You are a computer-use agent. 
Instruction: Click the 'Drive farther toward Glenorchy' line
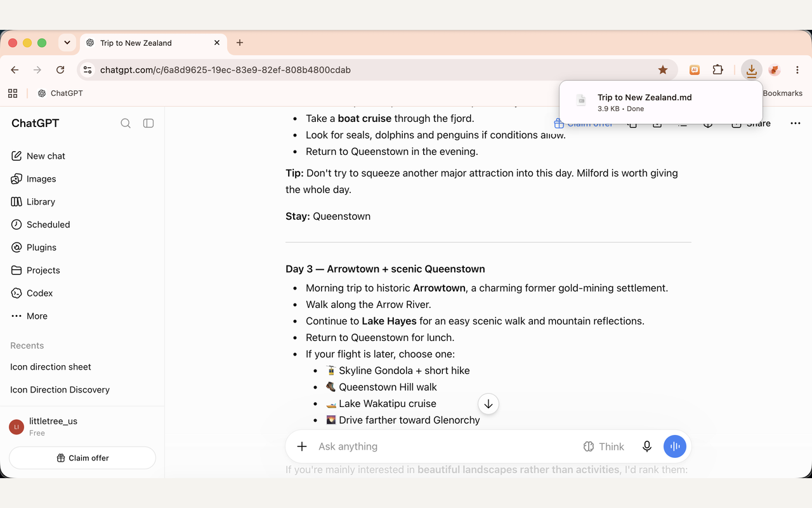pos(403,420)
